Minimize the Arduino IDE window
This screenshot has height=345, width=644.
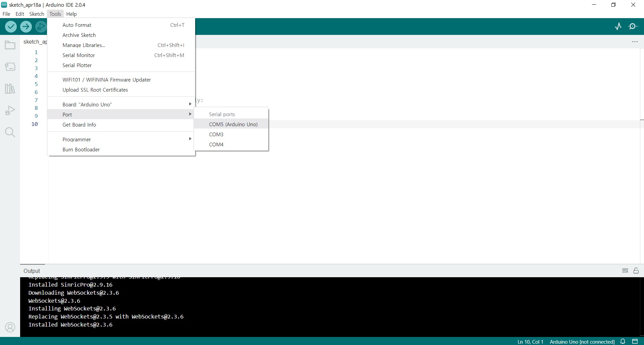pos(594,5)
